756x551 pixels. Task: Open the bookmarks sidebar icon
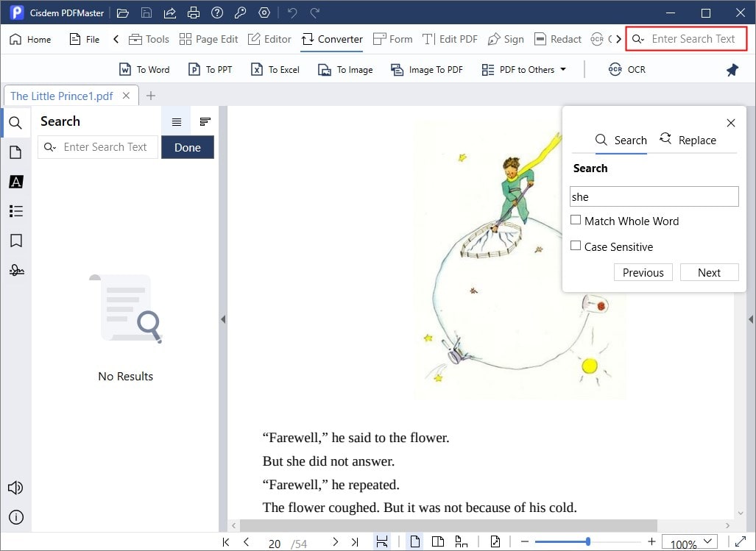point(15,241)
